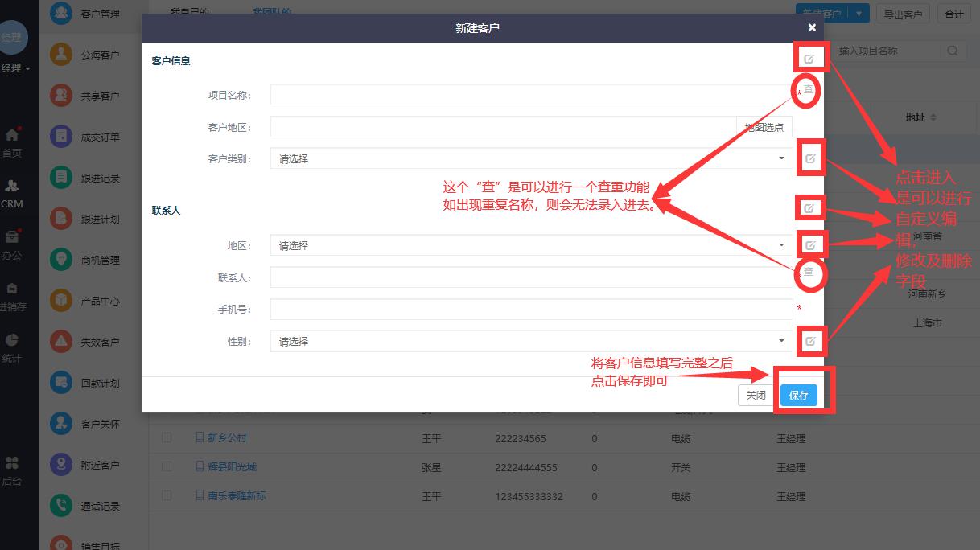
Task: Click contact name 张星
Action: pos(431,467)
